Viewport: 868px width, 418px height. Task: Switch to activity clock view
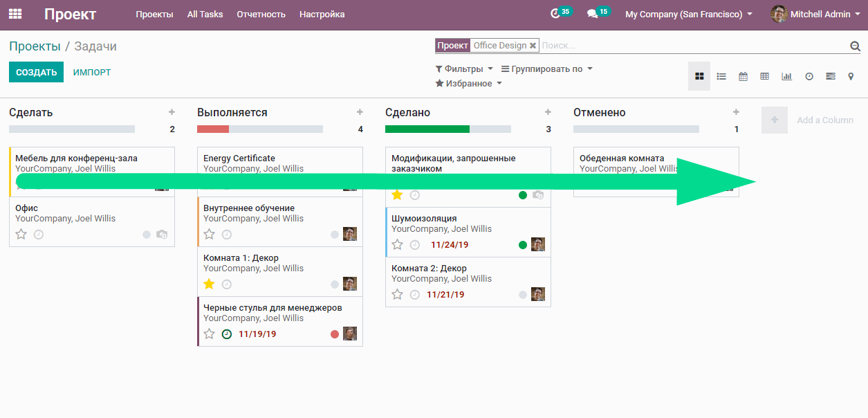click(x=809, y=76)
